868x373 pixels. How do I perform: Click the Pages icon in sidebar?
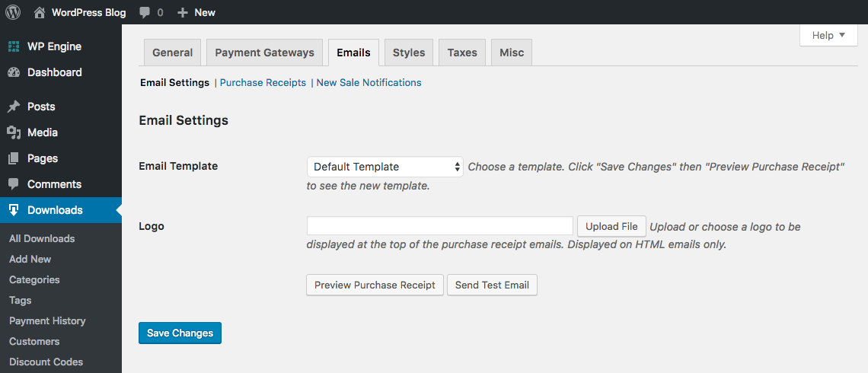pos(14,158)
